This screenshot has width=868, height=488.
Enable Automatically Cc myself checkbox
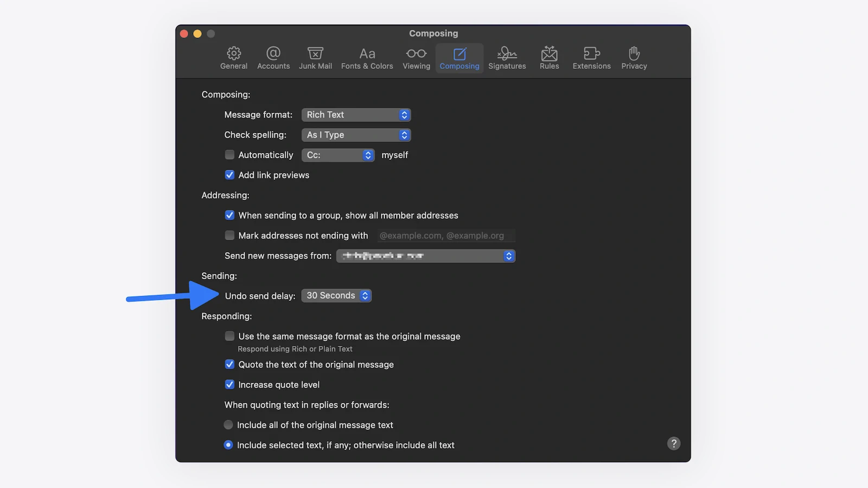[x=229, y=155]
